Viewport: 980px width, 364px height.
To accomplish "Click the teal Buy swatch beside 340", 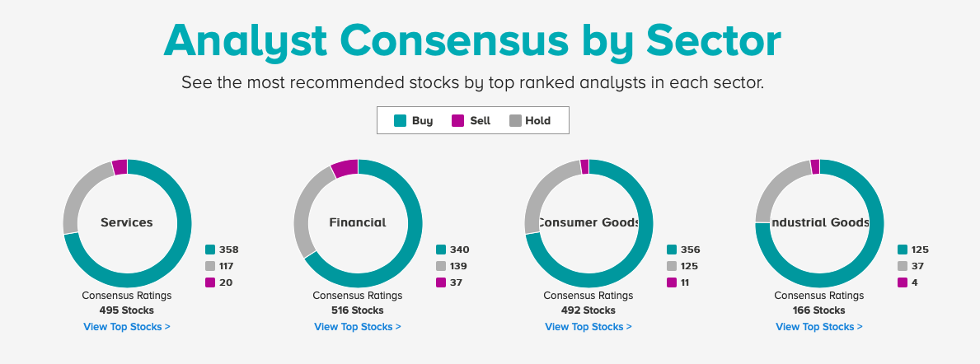I will (x=441, y=250).
